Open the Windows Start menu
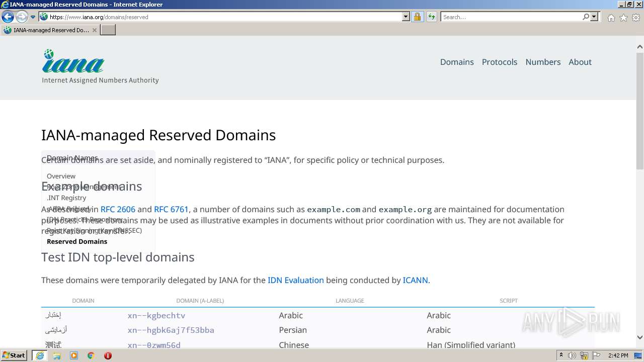Screen dimensions: 644x362 pos(14,355)
